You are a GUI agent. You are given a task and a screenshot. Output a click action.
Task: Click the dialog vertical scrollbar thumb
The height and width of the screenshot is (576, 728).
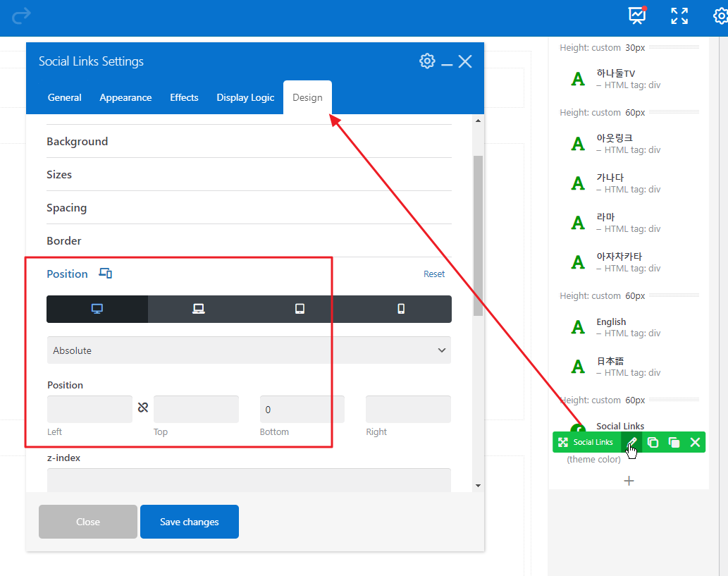click(x=479, y=235)
